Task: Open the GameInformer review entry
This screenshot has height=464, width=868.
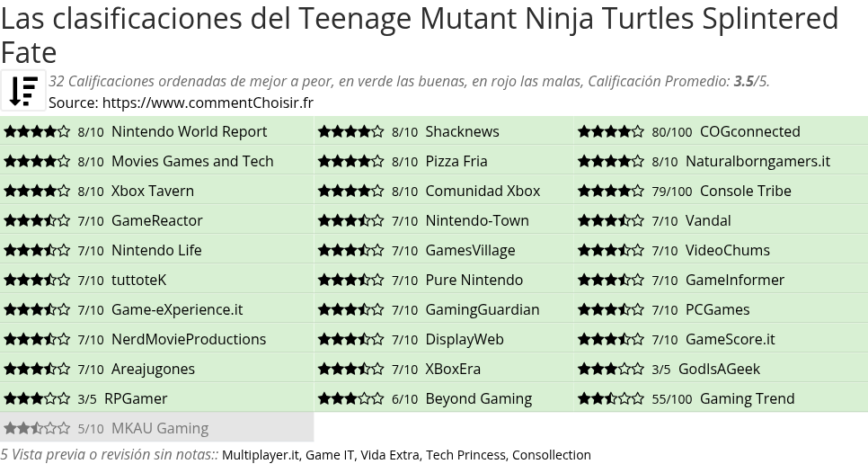Action: 734,280
